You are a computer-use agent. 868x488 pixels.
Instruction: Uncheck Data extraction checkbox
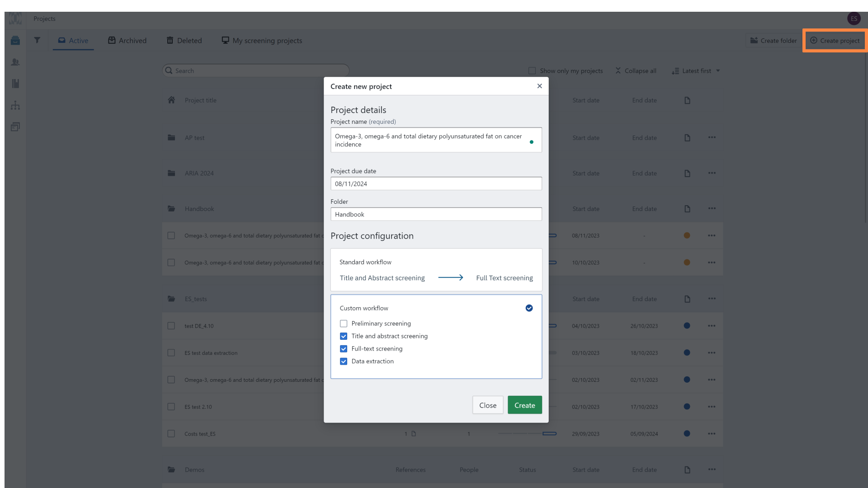coord(344,361)
